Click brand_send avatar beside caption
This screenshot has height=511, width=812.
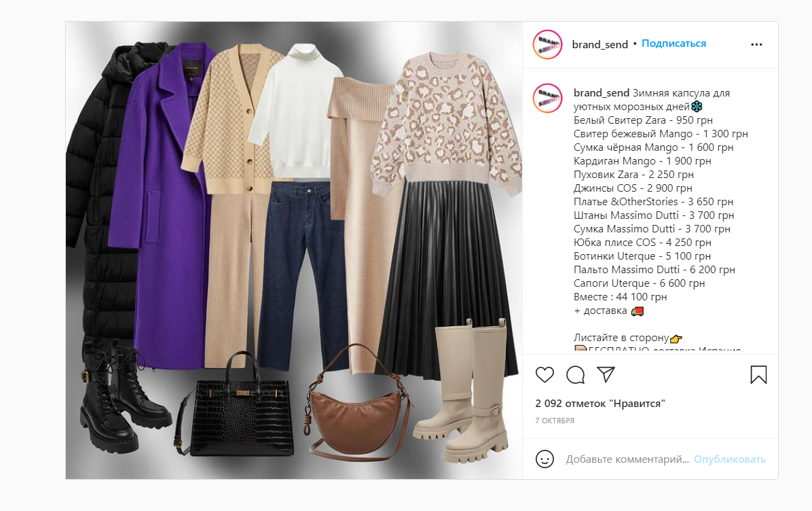point(547,98)
